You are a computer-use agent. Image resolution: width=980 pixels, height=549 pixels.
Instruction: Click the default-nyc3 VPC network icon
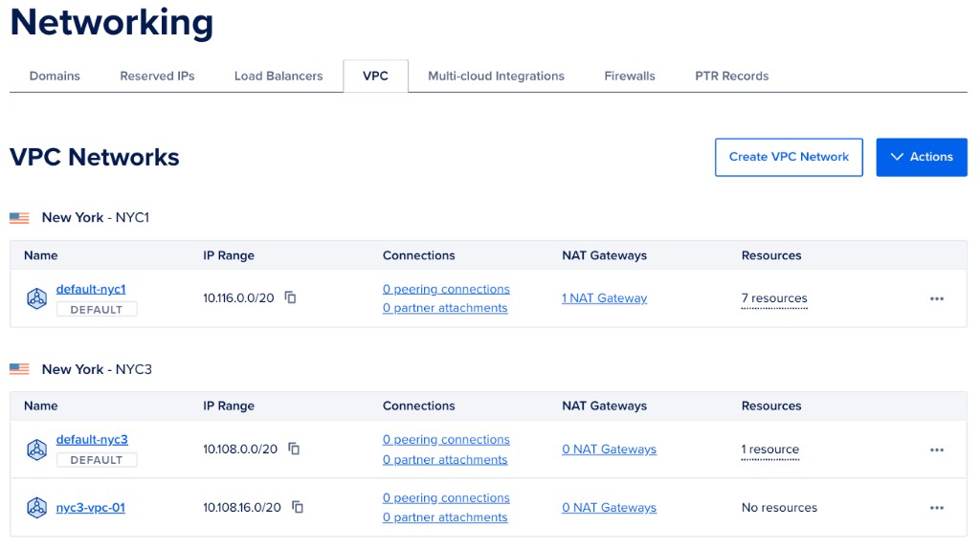37,450
